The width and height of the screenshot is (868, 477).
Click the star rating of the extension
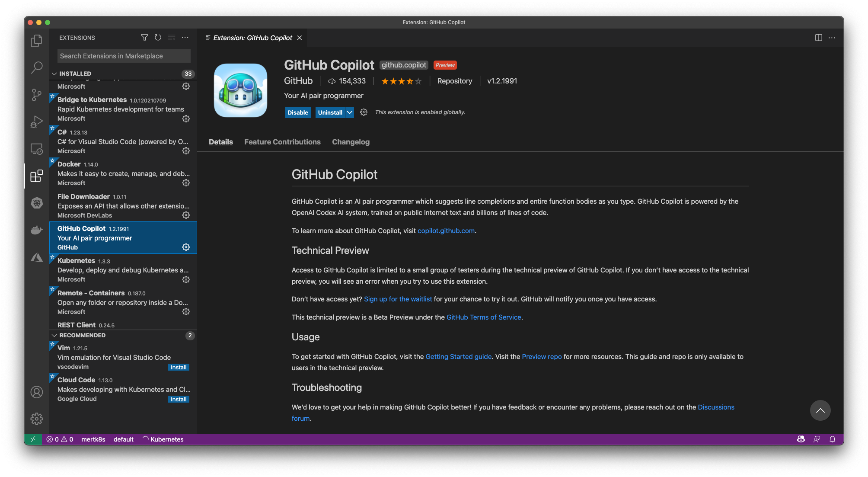click(401, 81)
